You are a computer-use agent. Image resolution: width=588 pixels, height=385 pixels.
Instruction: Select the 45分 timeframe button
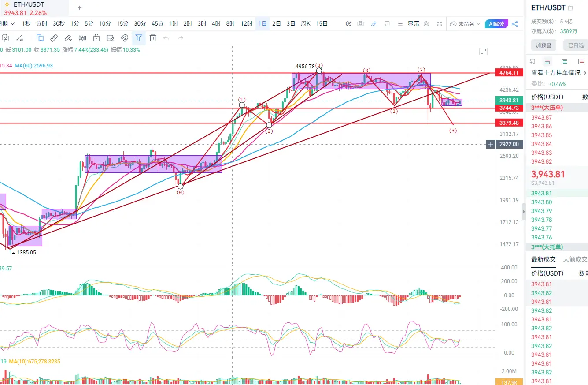157,24
